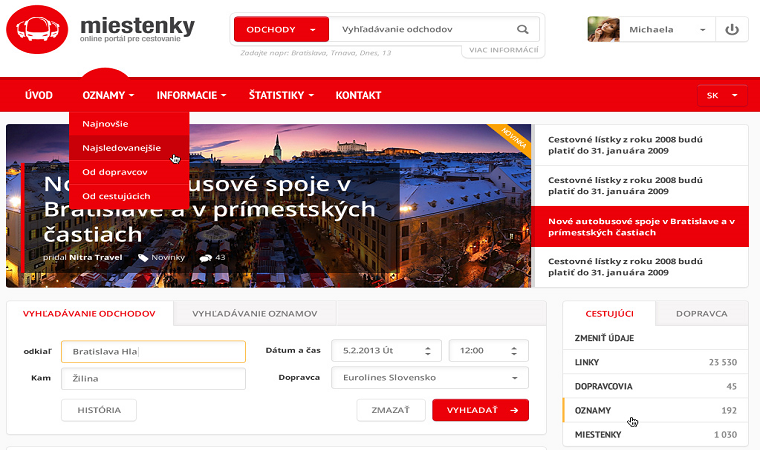The width and height of the screenshot is (760, 450).
Task: Click the comments bubble icon showing 43
Action: click(206, 258)
